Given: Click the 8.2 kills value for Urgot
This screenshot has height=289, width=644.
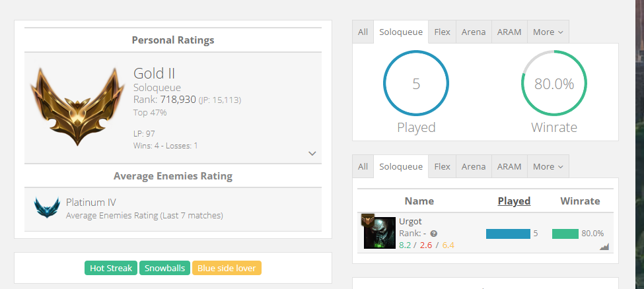Looking at the screenshot, I should [x=405, y=245].
